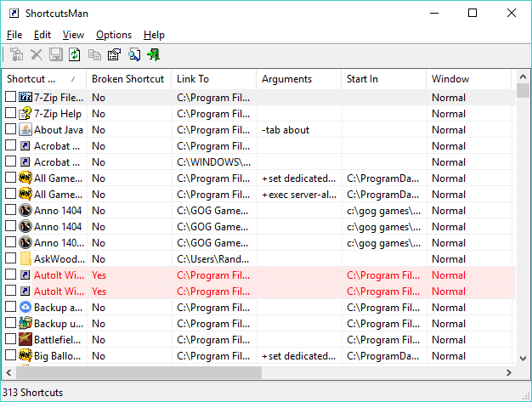Check the AskWood... row checkbox
The image size is (532, 402).
pyautogui.click(x=10, y=258)
